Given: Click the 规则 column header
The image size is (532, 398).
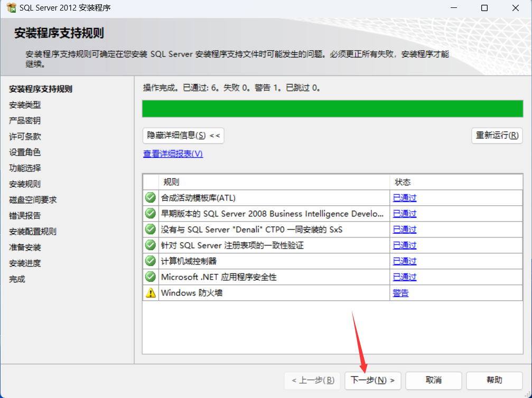Looking at the screenshot, I should coord(274,182).
